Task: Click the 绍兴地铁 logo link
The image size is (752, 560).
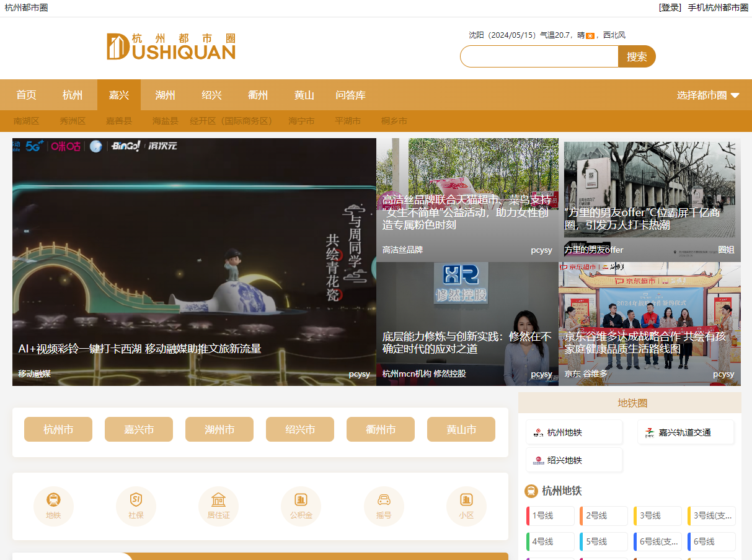Action: pyautogui.click(x=574, y=460)
